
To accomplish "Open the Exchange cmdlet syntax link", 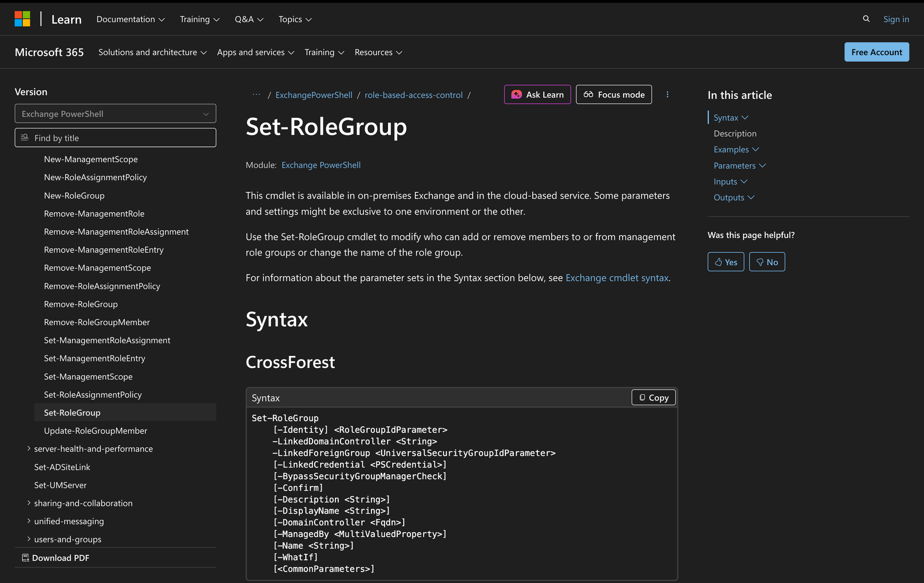I will (x=617, y=277).
